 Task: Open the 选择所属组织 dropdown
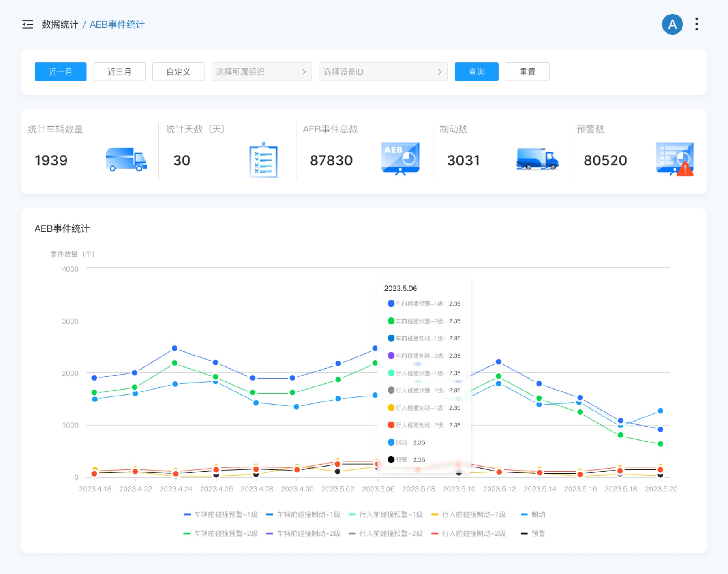(x=262, y=72)
